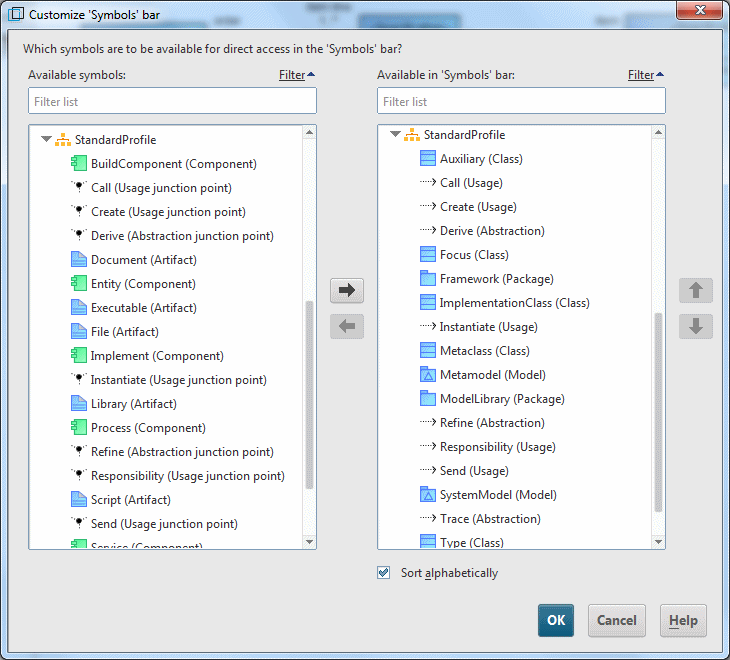Screen dimensions: 730x660
Task: Click the Process component icon
Action: click(x=79, y=427)
